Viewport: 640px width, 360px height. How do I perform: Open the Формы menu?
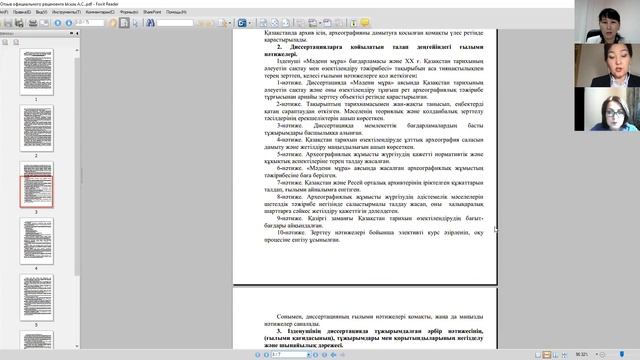tap(129, 12)
